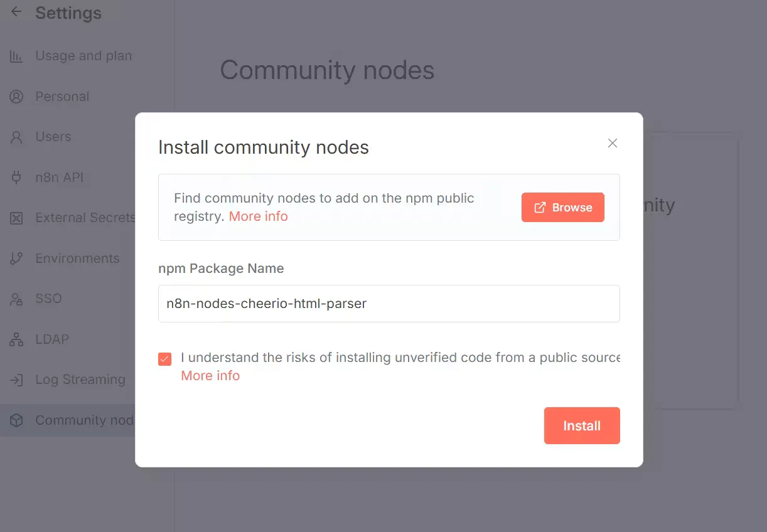Click the back arrow beside Settings
Screen dimensions: 767x532
16,12
